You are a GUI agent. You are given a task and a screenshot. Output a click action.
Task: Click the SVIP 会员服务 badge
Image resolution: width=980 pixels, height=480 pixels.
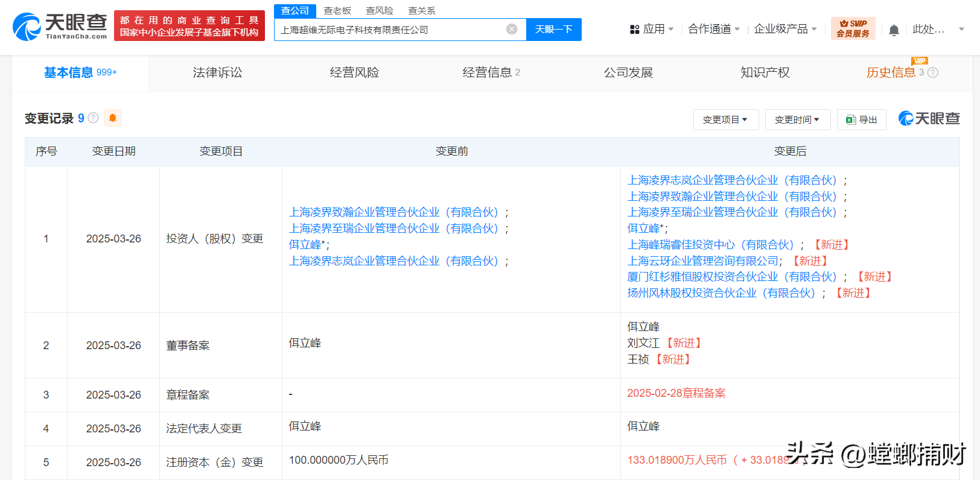(853, 28)
